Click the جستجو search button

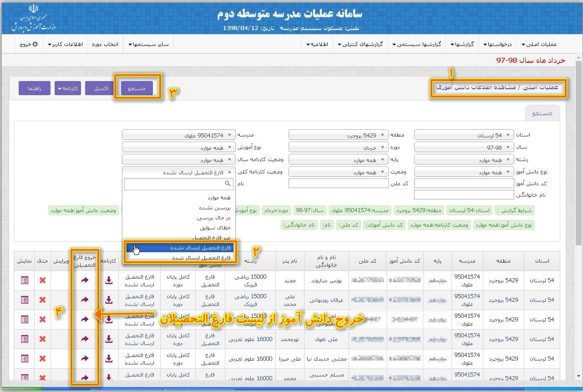[137, 88]
